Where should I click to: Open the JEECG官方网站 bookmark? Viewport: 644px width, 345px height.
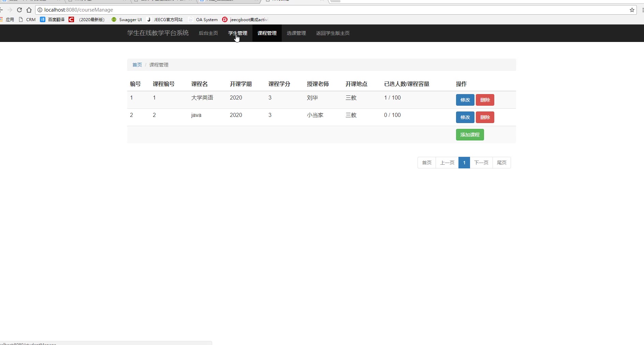point(164,19)
